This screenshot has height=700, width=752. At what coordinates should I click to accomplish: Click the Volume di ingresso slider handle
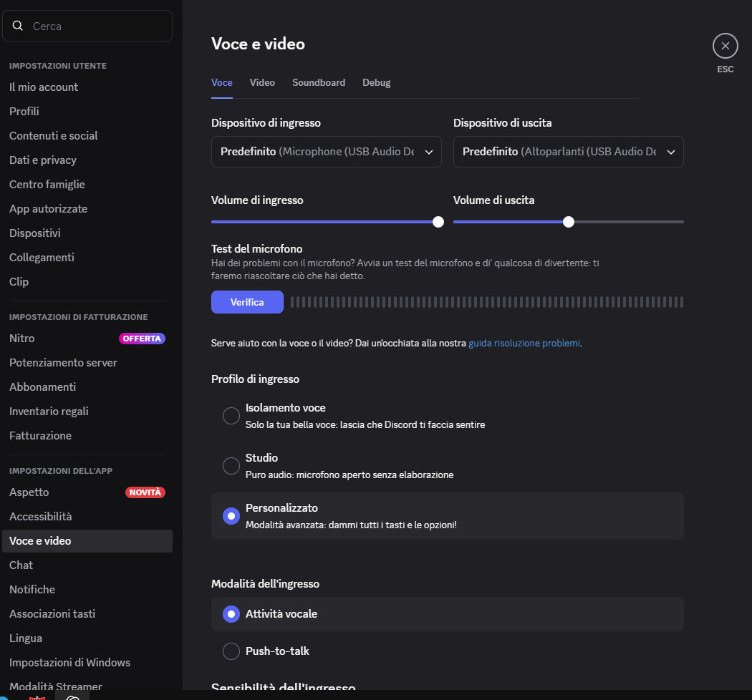438,222
